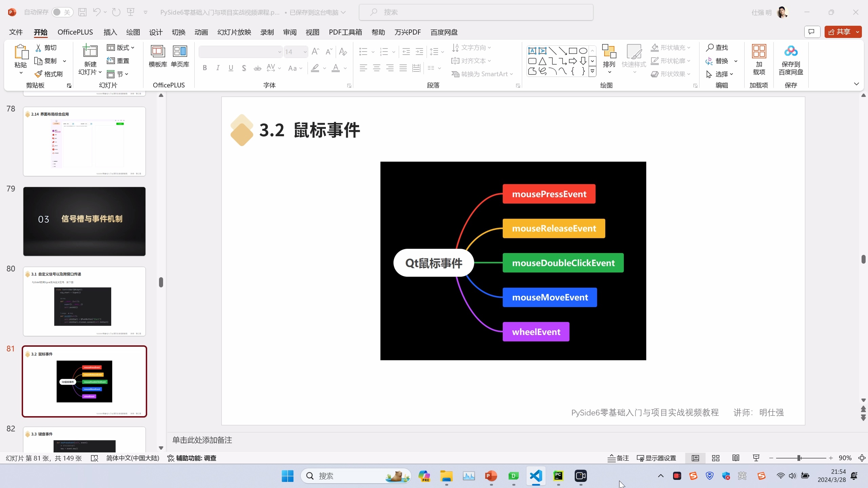Viewport: 868px width, 488px height.
Task: Expand the shapes gallery with its more arrow
Action: [x=592, y=71]
